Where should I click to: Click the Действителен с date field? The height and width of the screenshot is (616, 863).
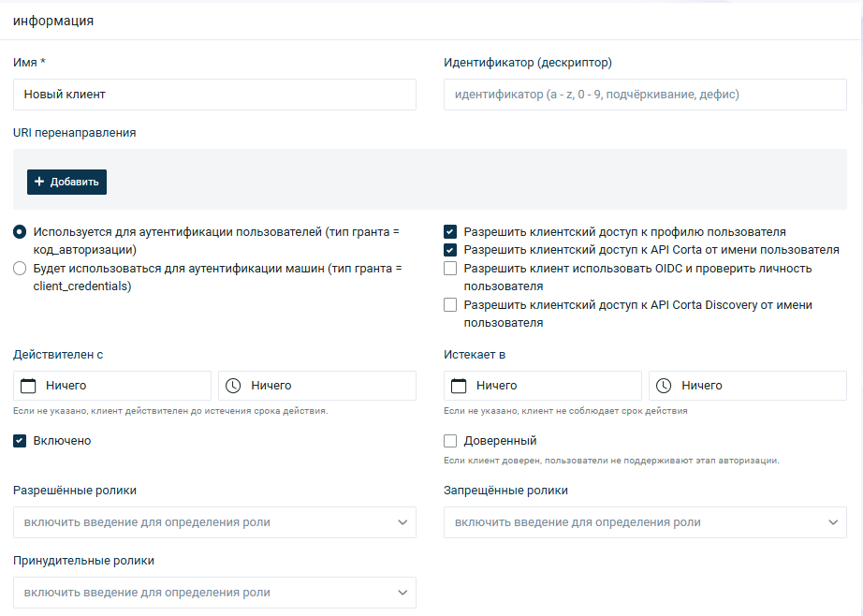point(112,386)
